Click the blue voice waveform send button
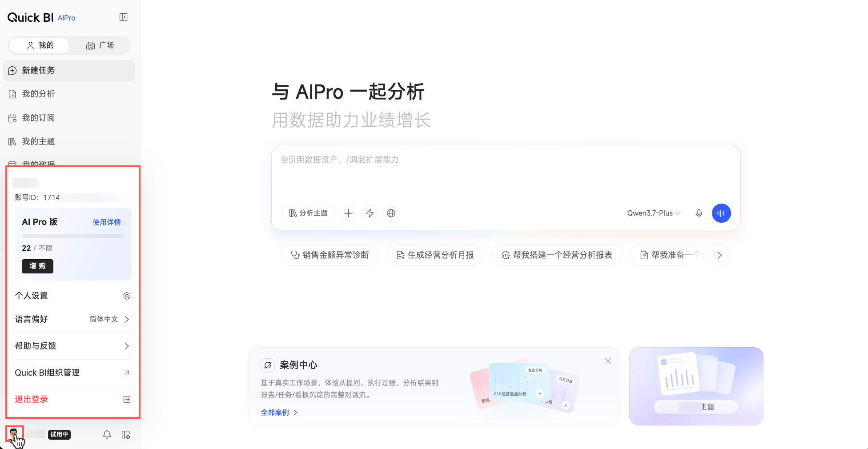Viewport: 868px width, 449px height. pyautogui.click(x=721, y=213)
